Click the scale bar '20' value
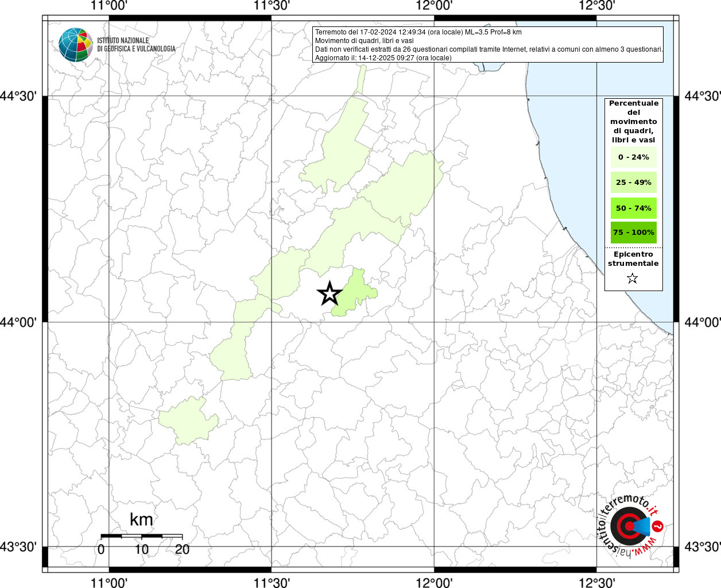721x588 pixels. (182, 550)
